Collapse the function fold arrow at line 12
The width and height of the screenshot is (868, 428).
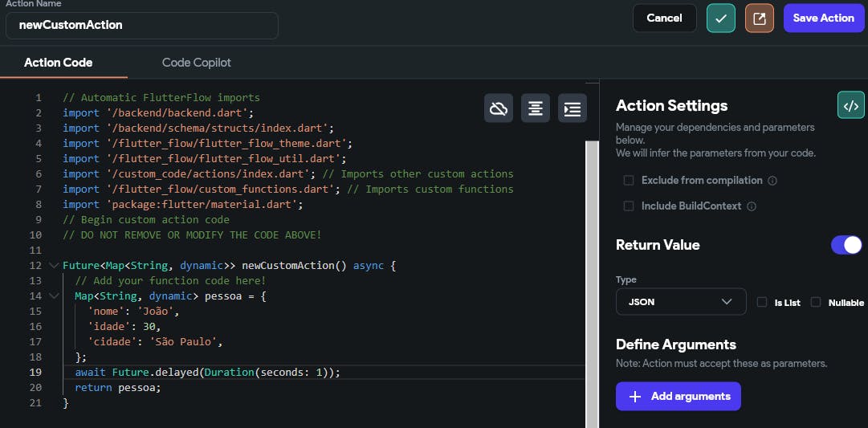[x=54, y=266]
